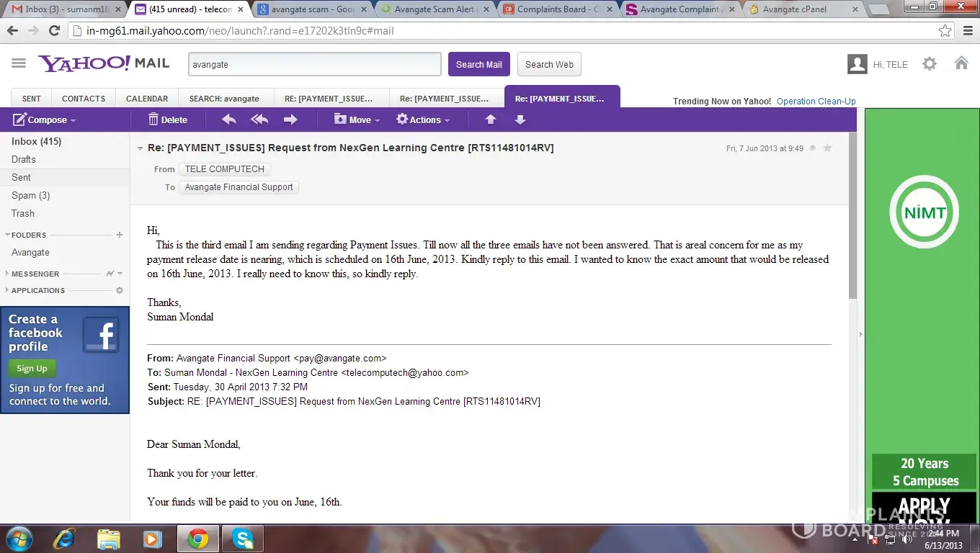Image resolution: width=980 pixels, height=553 pixels.
Task: Click the Google Chrome taskbar icon
Action: [x=197, y=539]
